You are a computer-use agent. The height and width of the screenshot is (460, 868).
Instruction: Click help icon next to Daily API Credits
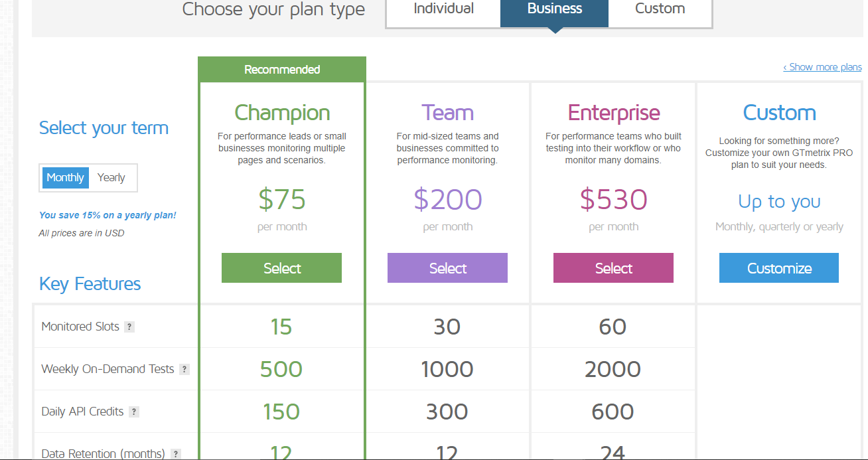point(134,412)
